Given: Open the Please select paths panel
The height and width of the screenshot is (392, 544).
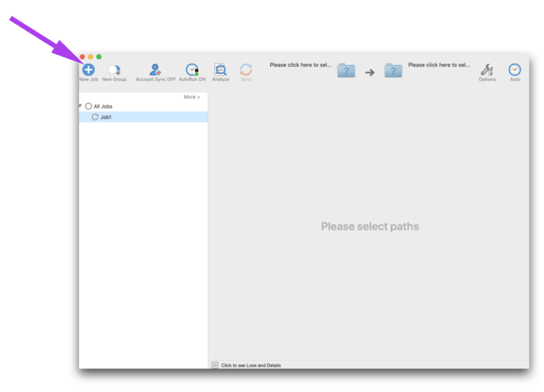Looking at the screenshot, I should [369, 227].
